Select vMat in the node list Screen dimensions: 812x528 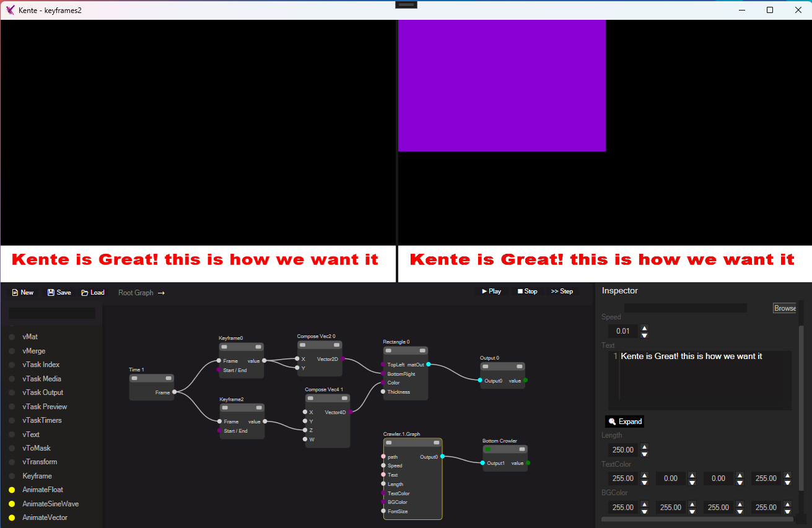[30, 337]
